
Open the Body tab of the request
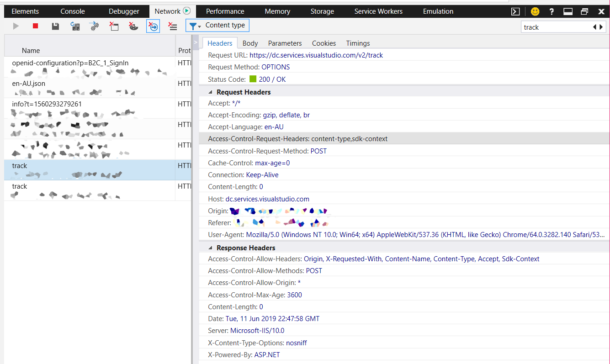(250, 43)
